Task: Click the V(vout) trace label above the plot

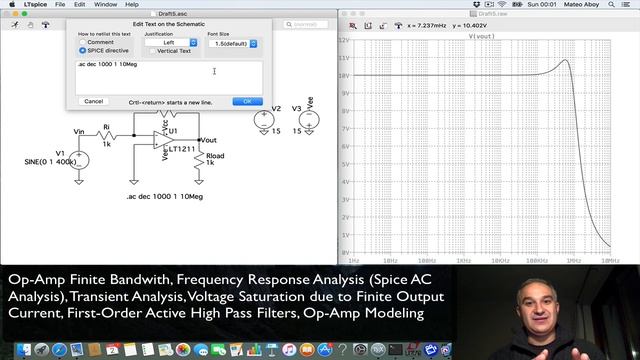Action: point(482,36)
